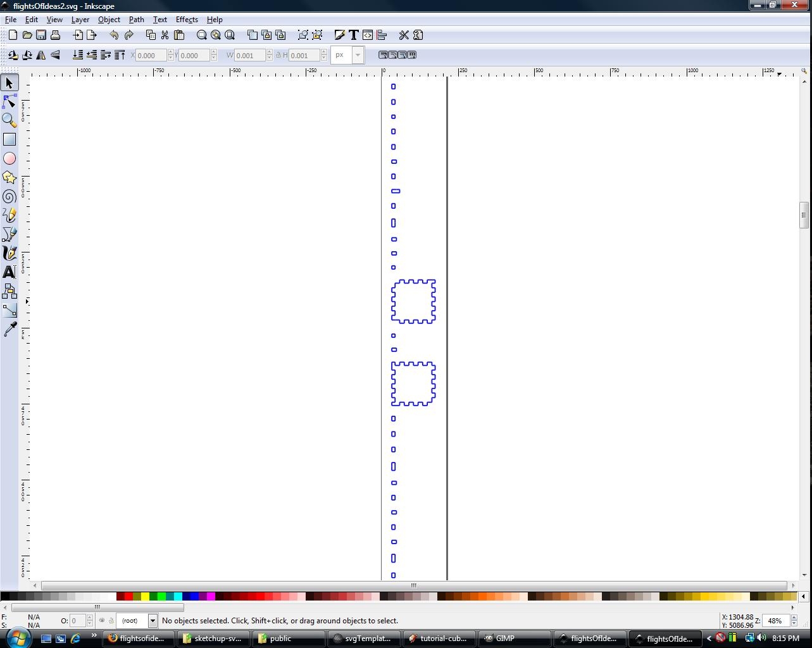The height and width of the screenshot is (648, 812).
Task: Increase the X coordinate spinner
Action: coord(170,52)
